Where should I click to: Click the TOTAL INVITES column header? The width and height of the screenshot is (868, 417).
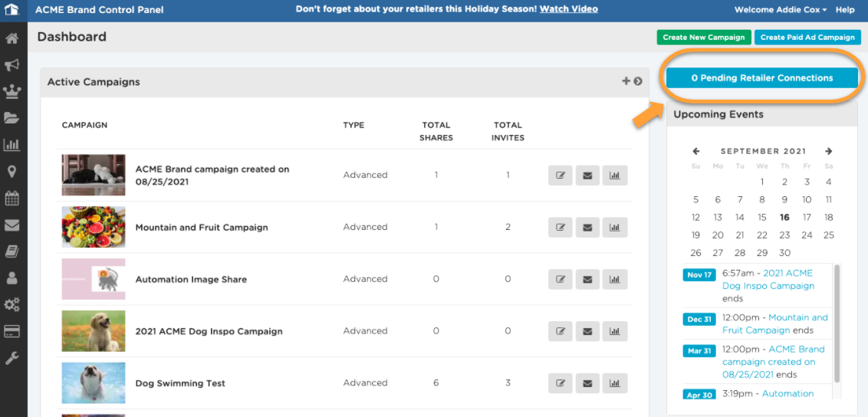click(508, 131)
